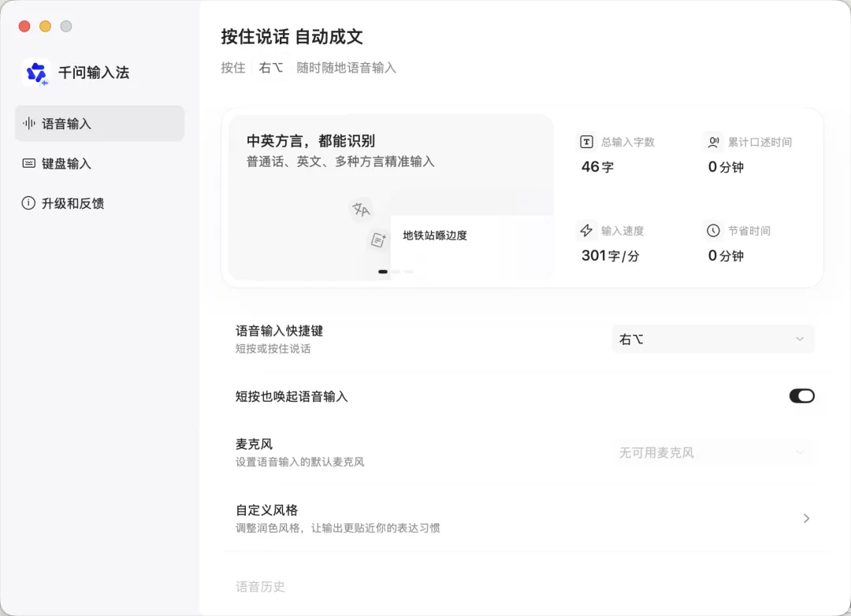Click the 0分钟 value under 累计口述时间
The width and height of the screenshot is (851, 616).
click(726, 167)
